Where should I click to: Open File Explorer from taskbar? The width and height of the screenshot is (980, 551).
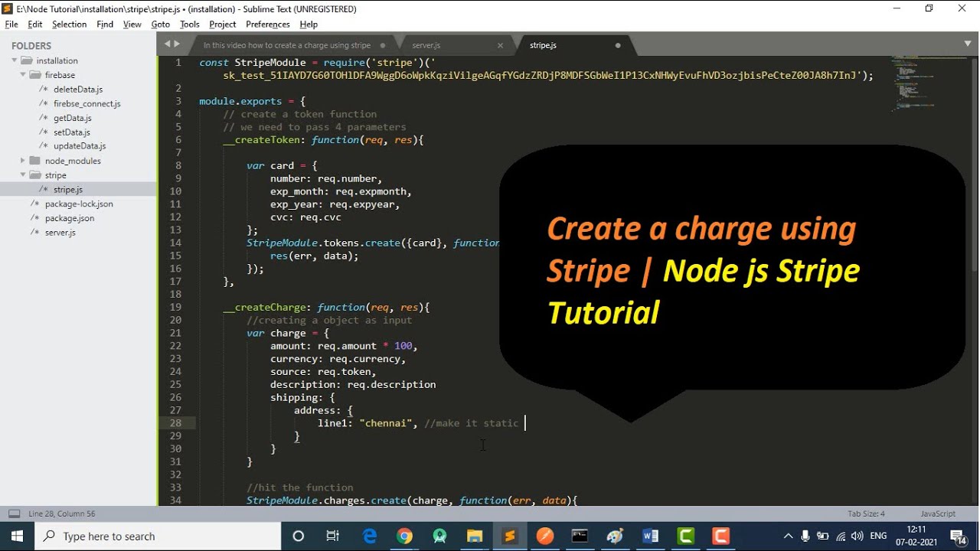pyautogui.click(x=475, y=536)
